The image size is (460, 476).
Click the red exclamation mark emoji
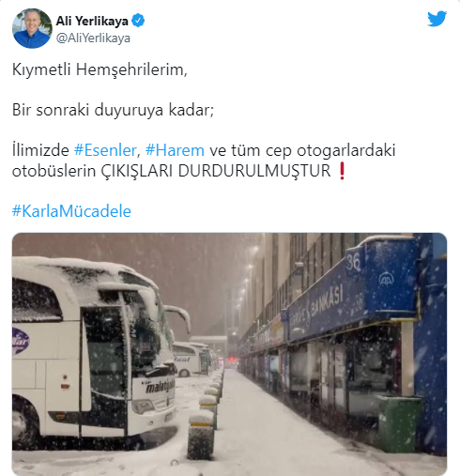point(342,171)
